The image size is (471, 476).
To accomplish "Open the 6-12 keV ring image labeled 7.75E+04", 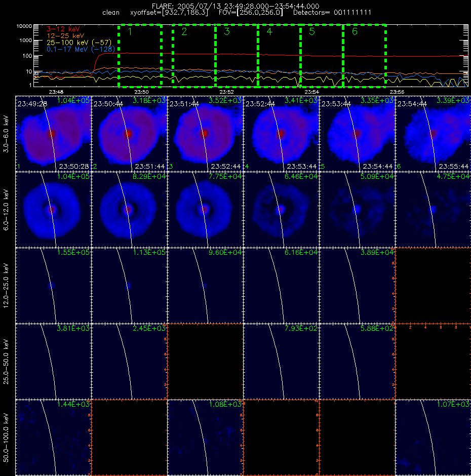I will [205, 210].
